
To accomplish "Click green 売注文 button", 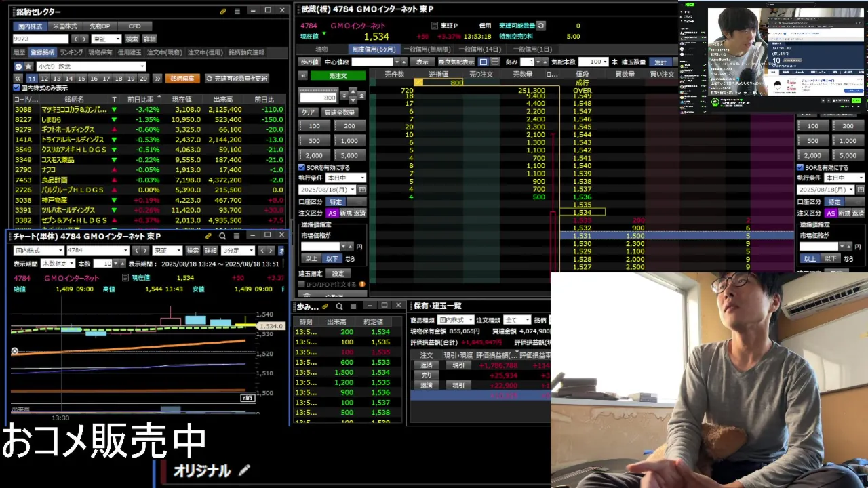I will point(338,76).
